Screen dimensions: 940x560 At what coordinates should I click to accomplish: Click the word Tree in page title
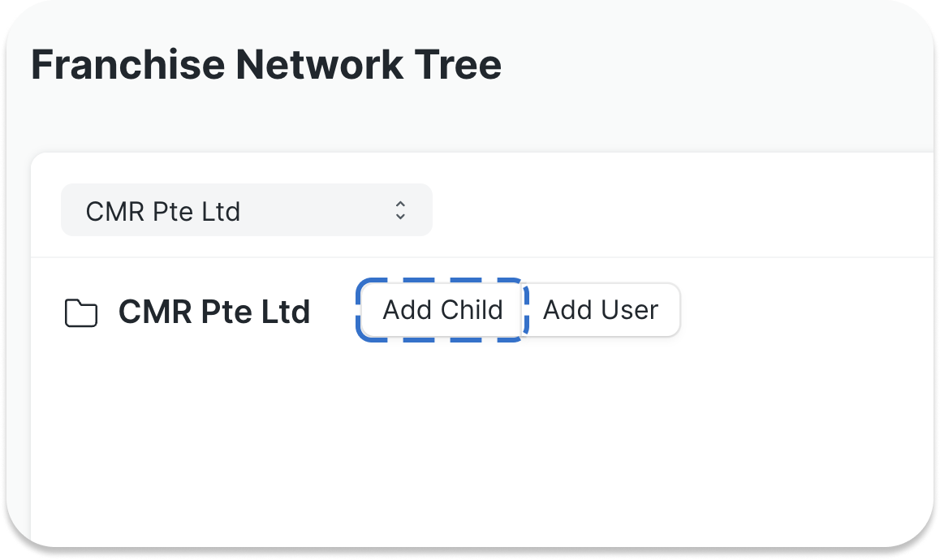coord(458,64)
